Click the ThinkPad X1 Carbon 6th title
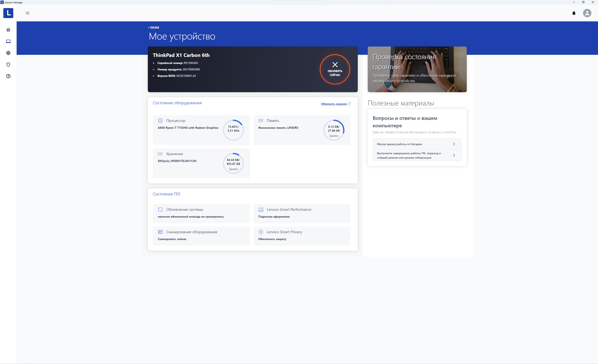 [181, 55]
